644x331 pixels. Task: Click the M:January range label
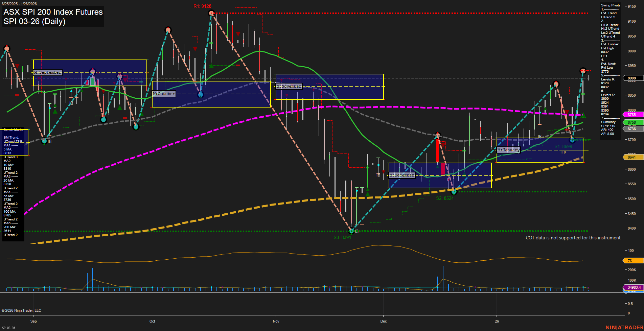tap(508, 150)
